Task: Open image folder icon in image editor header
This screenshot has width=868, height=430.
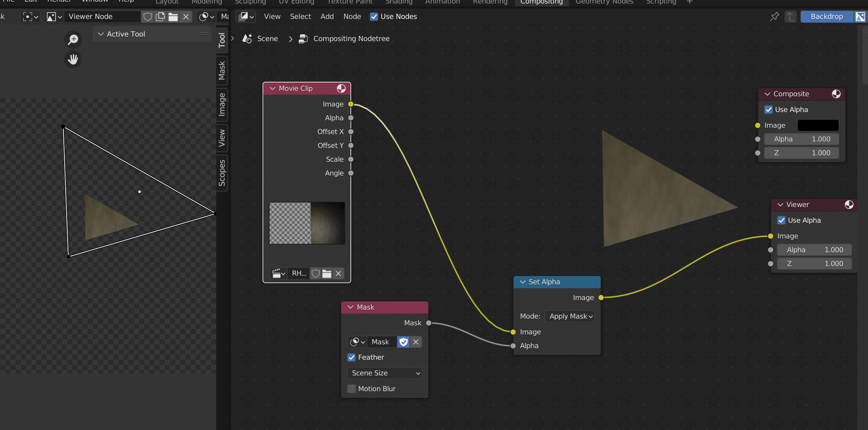Action: click(173, 16)
